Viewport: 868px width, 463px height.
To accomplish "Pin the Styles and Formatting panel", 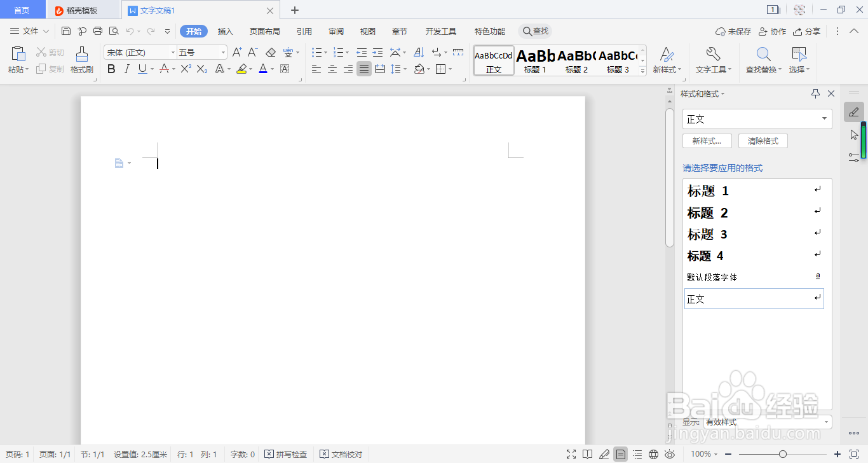I will 816,93.
